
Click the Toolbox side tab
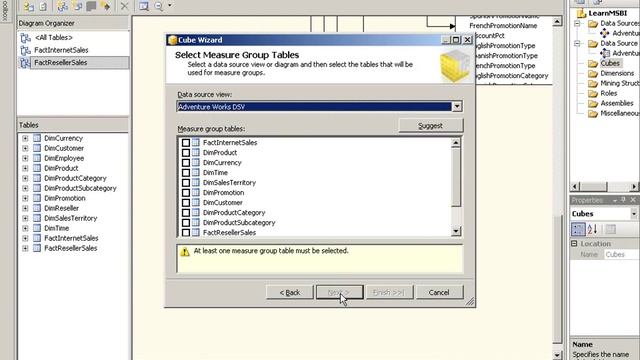click(x=5, y=11)
